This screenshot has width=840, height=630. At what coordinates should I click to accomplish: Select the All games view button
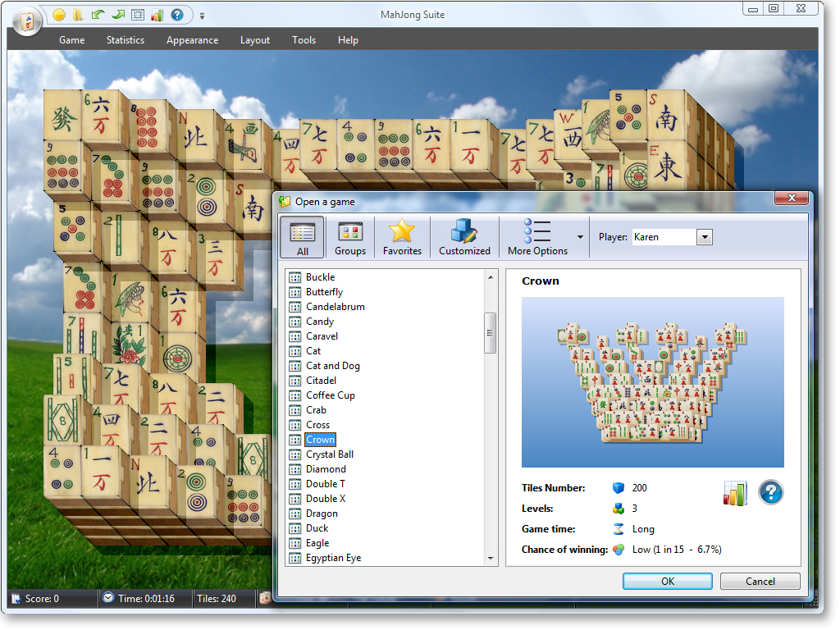tap(302, 237)
